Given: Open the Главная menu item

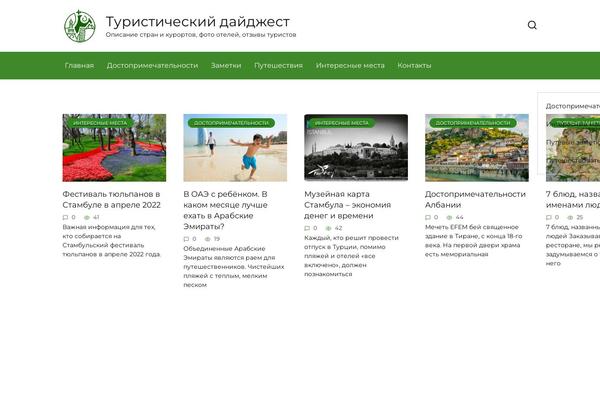Looking at the screenshot, I should coord(79,65).
